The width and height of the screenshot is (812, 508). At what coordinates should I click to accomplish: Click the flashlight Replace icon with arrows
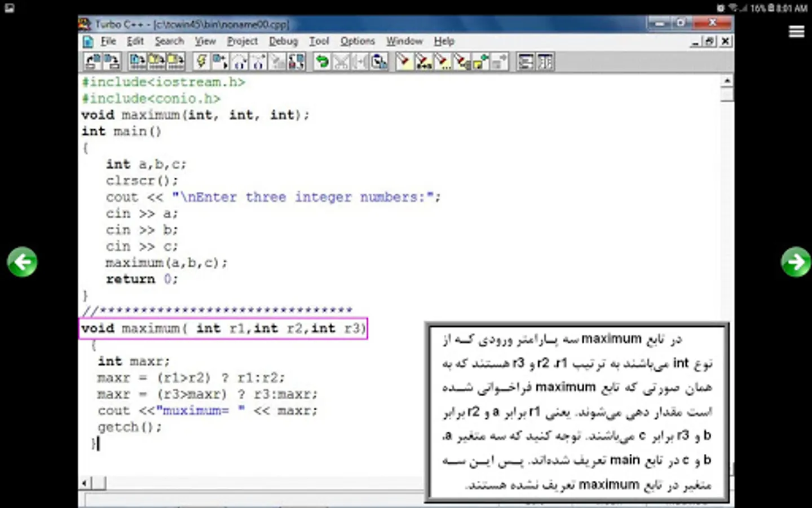click(423, 62)
